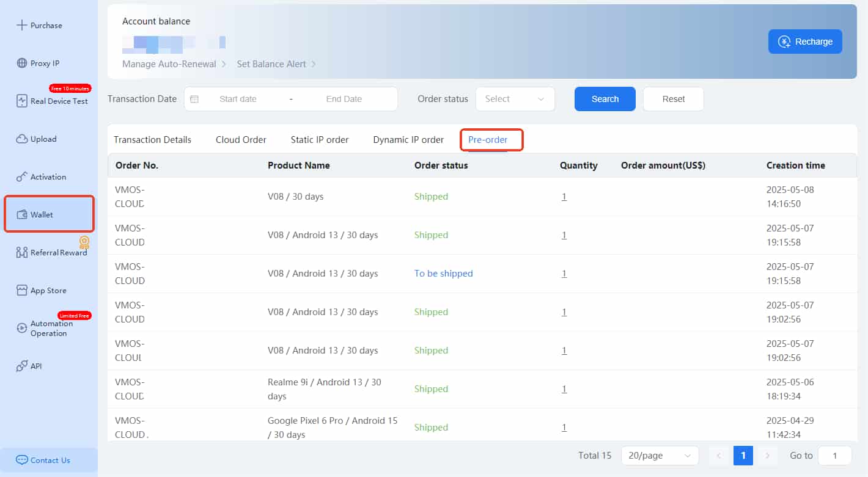The image size is (868, 477).
Task: Click the Reset button
Action: point(674,99)
